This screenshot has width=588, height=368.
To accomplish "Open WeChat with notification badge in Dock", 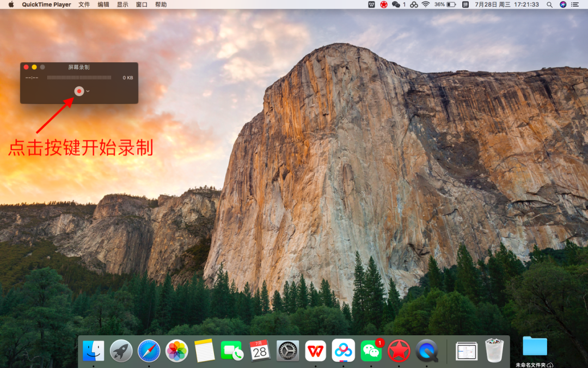I will (x=371, y=351).
